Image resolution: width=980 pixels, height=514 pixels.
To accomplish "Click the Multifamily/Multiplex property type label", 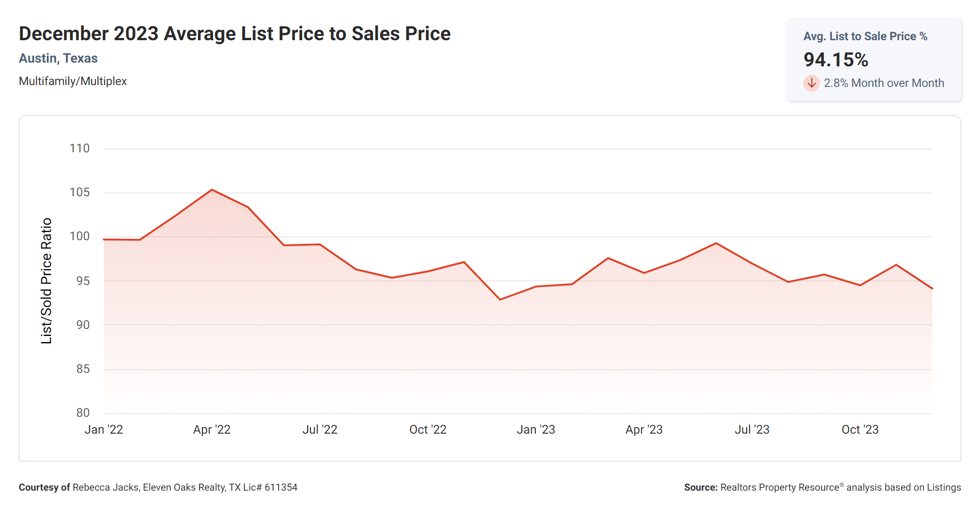I will click(x=73, y=81).
